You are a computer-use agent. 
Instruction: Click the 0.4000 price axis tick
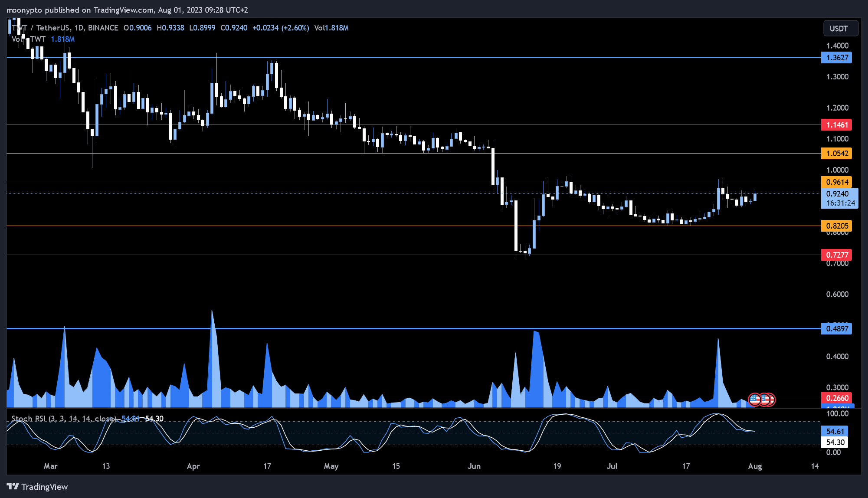pos(837,357)
